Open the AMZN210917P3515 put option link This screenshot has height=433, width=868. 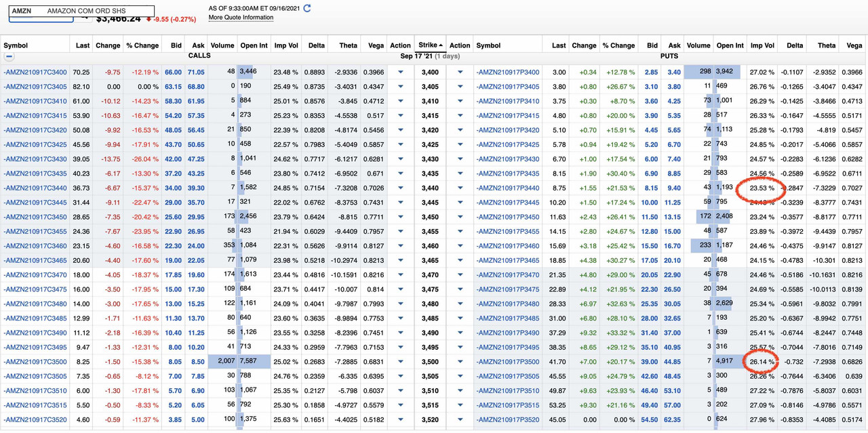[508, 405]
